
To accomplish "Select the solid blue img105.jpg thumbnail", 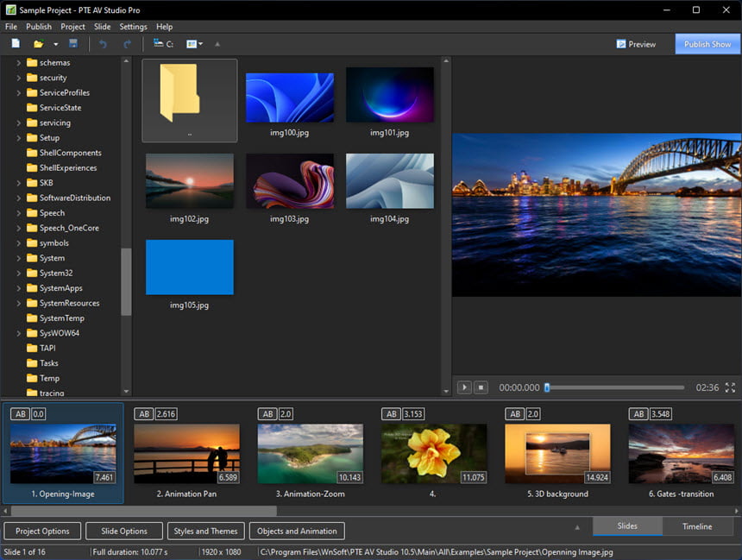I will [x=189, y=267].
